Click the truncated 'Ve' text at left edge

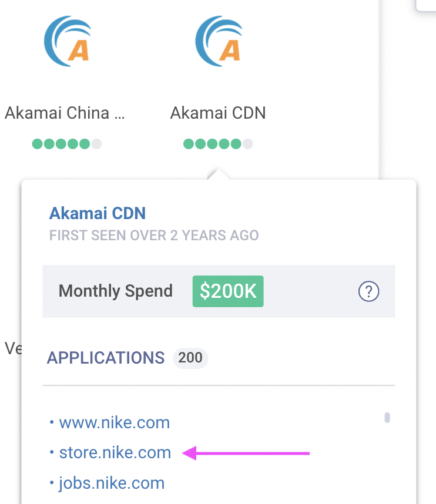[12, 348]
